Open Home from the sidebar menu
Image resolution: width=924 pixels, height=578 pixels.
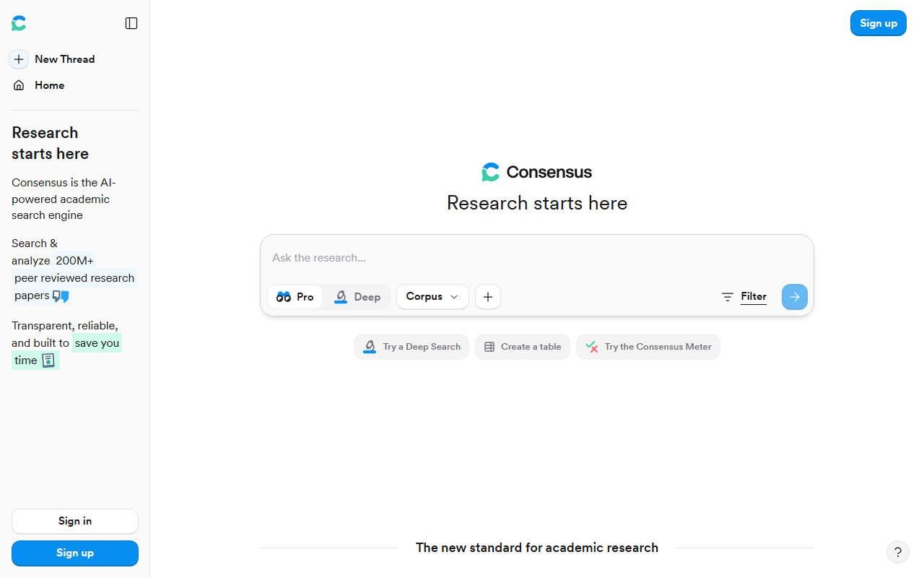[49, 85]
